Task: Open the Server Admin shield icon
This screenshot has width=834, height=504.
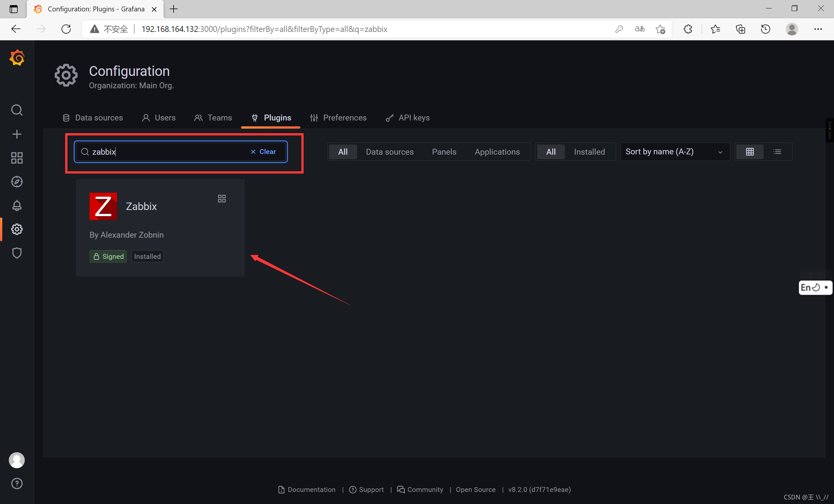Action: pos(17,253)
